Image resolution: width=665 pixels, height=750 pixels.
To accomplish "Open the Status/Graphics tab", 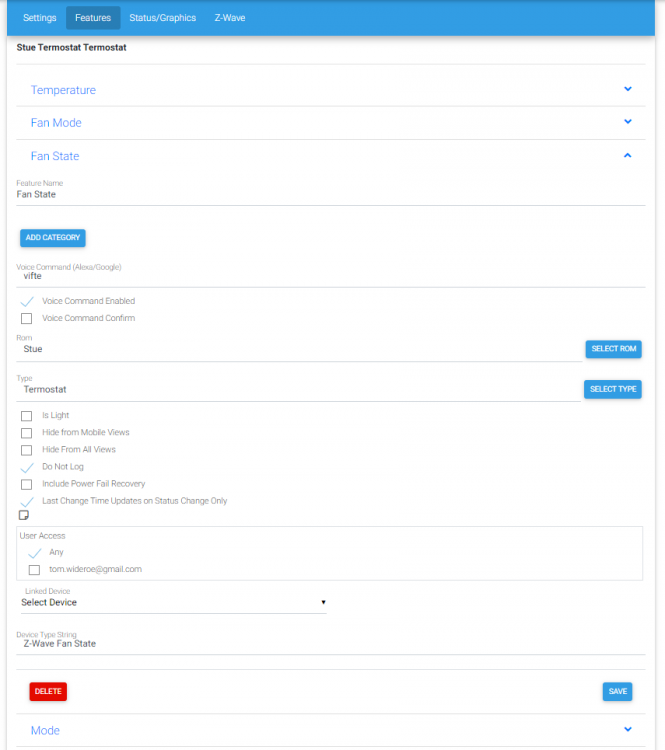I will (x=162, y=18).
